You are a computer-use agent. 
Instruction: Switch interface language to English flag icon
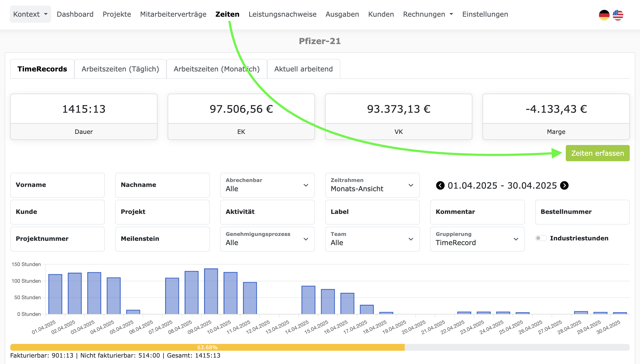tap(618, 15)
